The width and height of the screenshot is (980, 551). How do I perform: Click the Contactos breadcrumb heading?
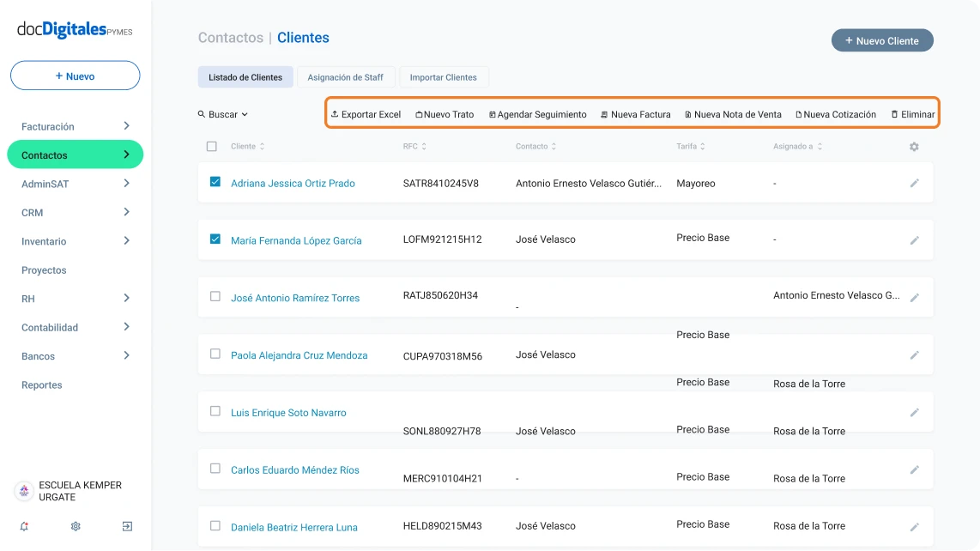[231, 38]
